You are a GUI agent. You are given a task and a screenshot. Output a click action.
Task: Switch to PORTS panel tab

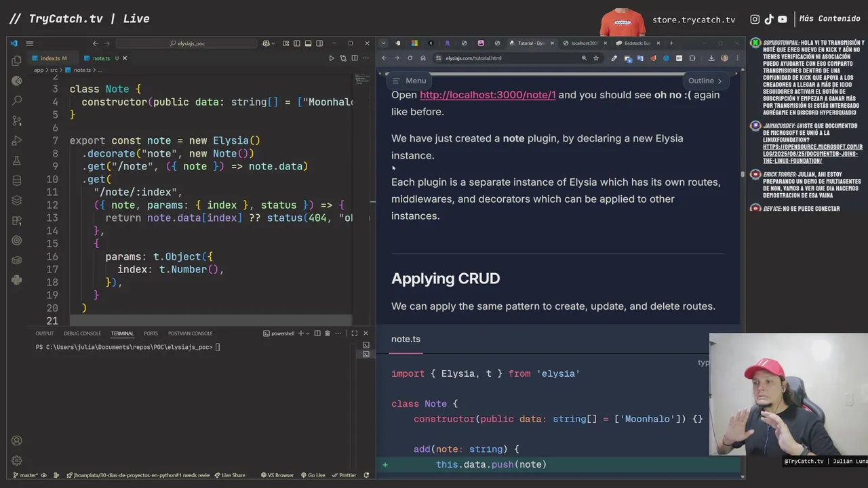click(x=151, y=333)
